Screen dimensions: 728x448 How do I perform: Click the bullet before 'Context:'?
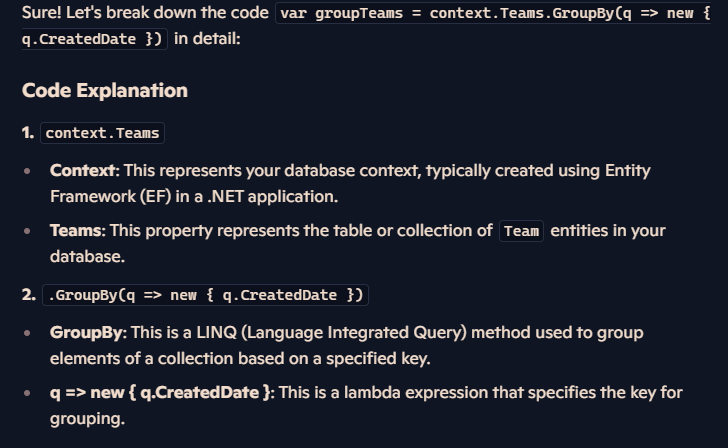27,171
